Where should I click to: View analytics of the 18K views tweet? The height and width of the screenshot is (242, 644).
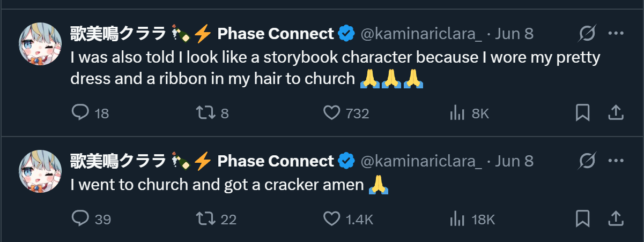coord(456,218)
